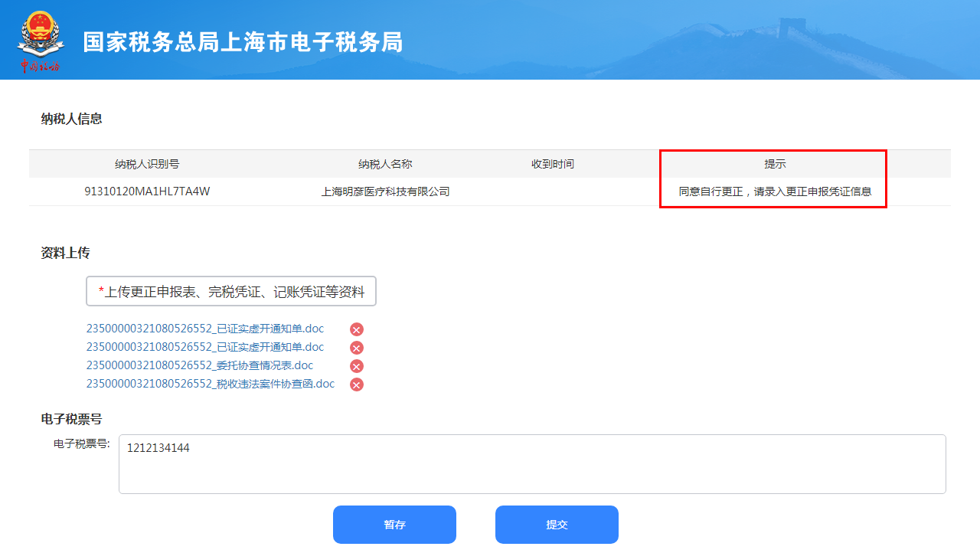Open the 税收违法案件协查函.doc file link

210,384
